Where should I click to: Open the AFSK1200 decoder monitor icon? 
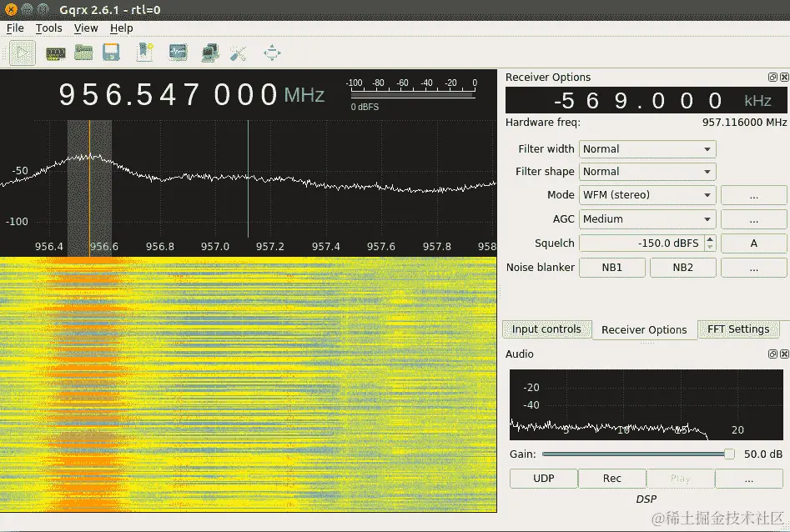(x=178, y=53)
